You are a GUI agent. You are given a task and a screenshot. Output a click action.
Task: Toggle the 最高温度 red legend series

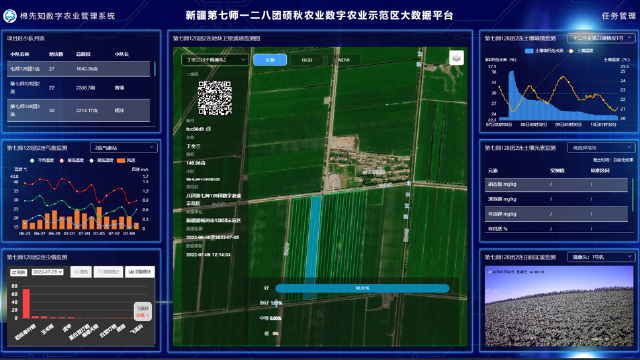(71, 160)
